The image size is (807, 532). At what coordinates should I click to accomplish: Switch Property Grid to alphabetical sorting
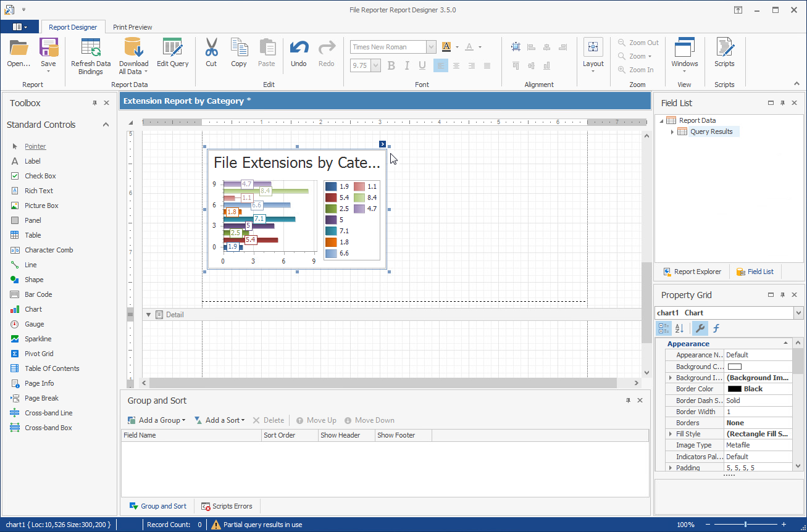[x=679, y=328]
